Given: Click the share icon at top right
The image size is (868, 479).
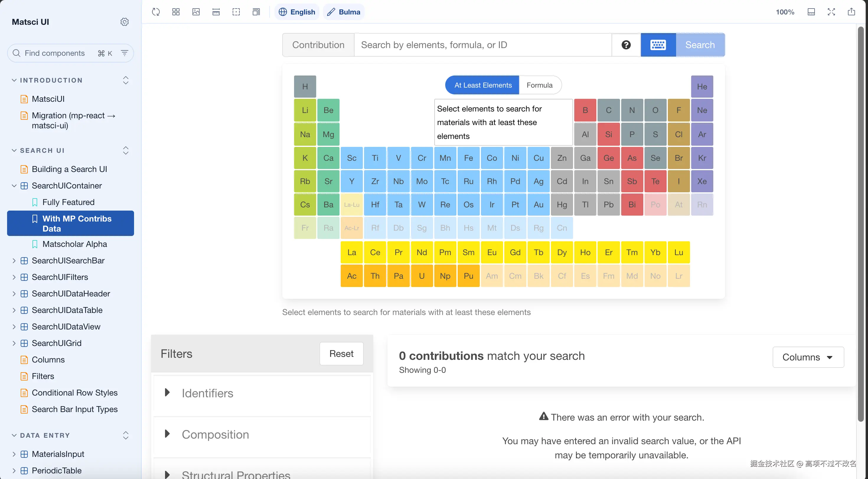Looking at the screenshot, I should tap(851, 12).
